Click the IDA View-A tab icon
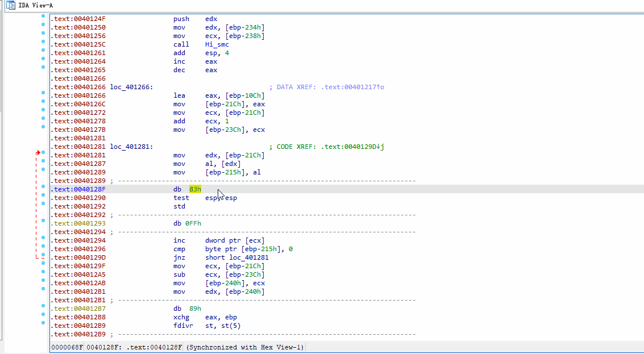 10,6
